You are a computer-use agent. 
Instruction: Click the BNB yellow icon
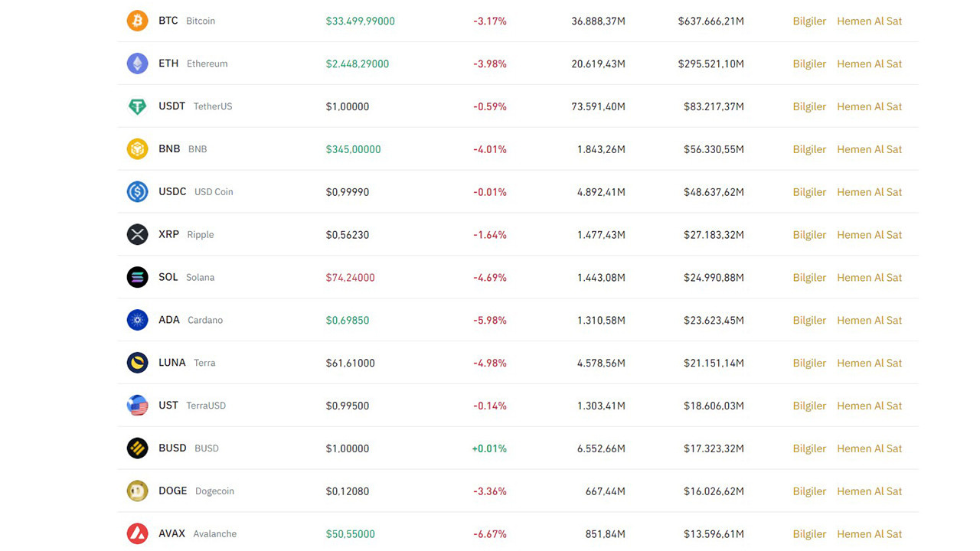[137, 149]
